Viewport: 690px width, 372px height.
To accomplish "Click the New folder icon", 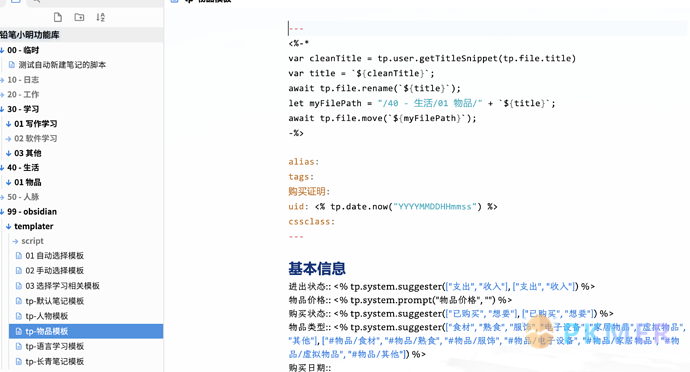I will click(x=79, y=17).
